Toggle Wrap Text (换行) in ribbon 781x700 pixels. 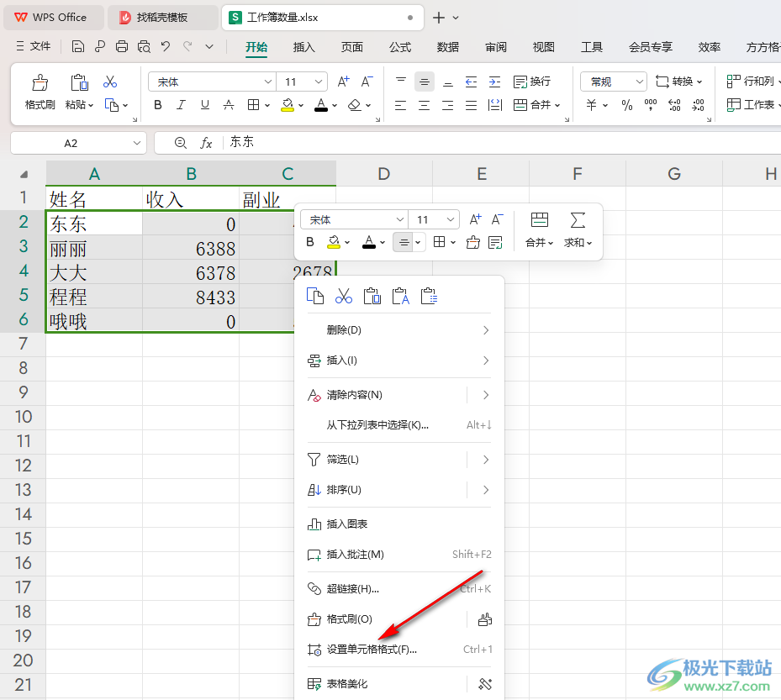[x=532, y=82]
